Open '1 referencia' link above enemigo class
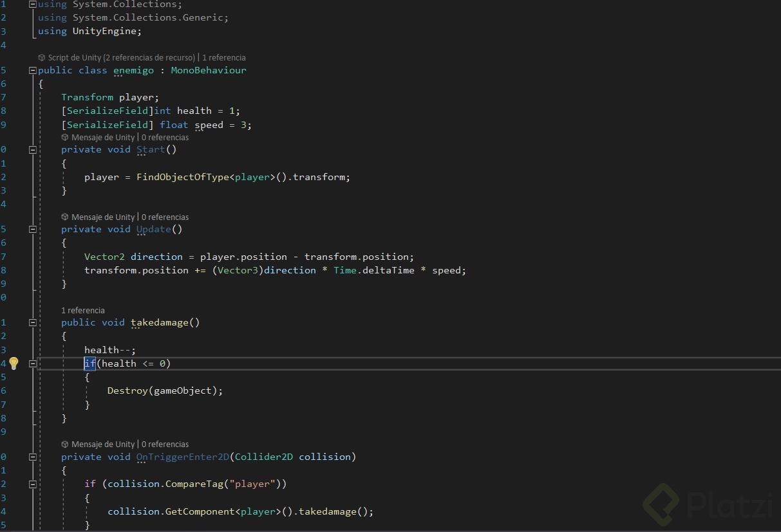This screenshot has height=532, width=781. coord(224,57)
